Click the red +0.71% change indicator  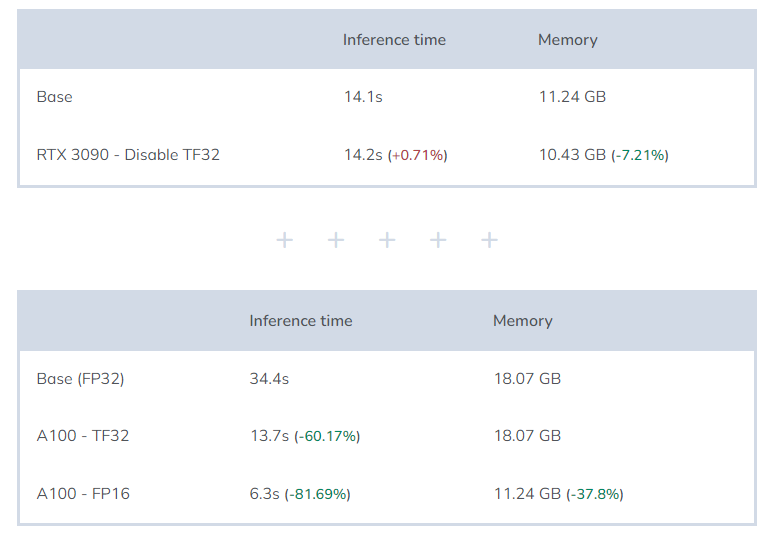tap(418, 155)
